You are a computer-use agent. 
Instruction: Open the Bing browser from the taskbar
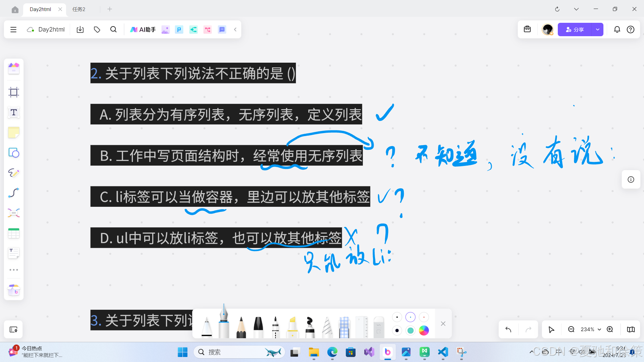(387, 352)
